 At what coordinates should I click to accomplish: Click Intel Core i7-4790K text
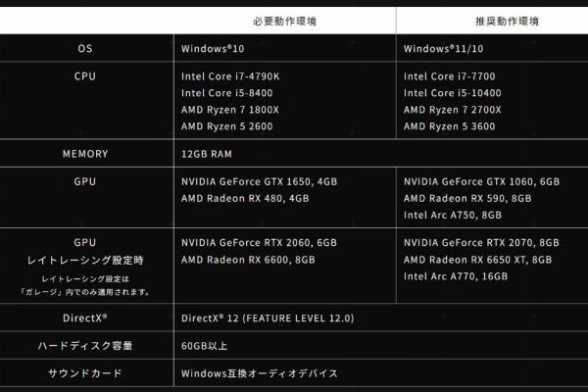230,76
